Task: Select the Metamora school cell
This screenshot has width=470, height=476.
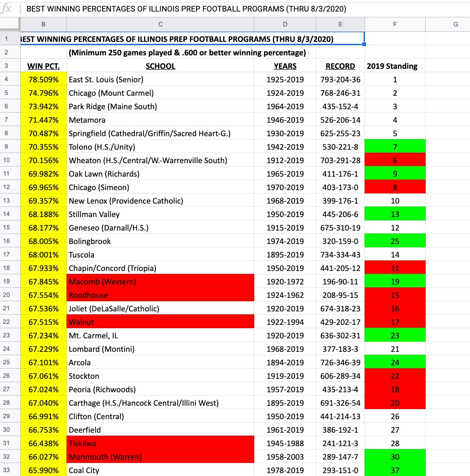Action: [x=160, y=120]
